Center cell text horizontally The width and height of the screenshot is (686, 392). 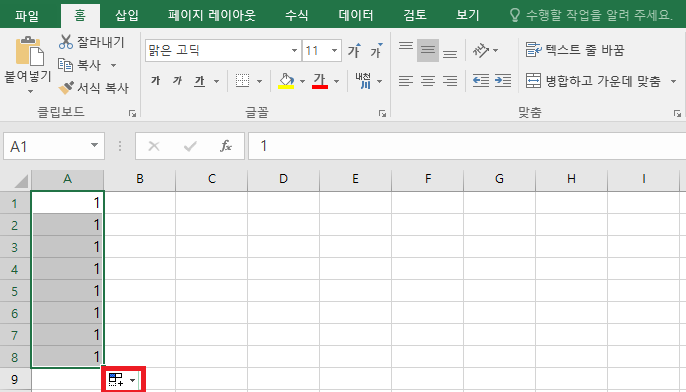pos(428,81)
